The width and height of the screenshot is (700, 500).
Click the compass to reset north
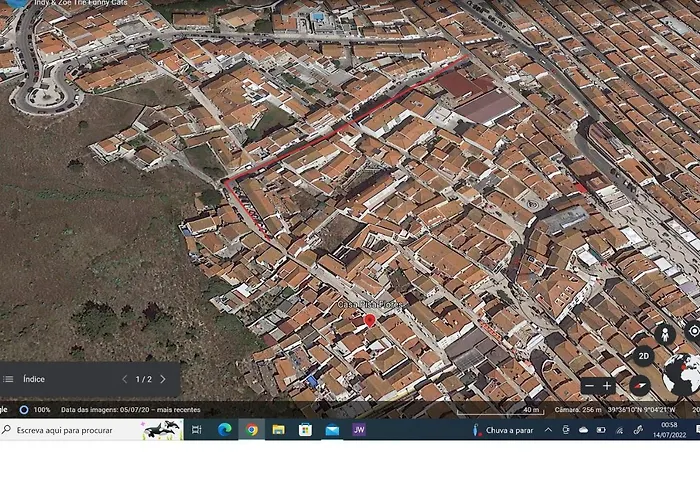click(x=640, y=386)
